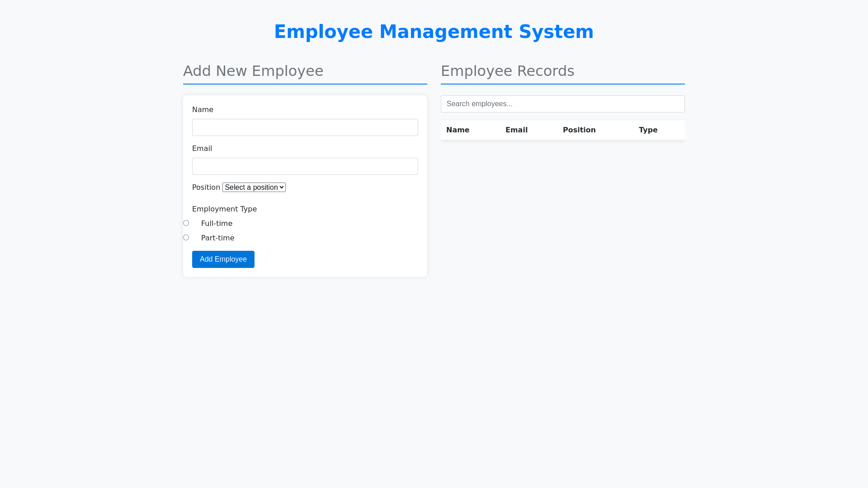Open the Position dropdown
The image size is (868, 488).
(x=254, y=188)
